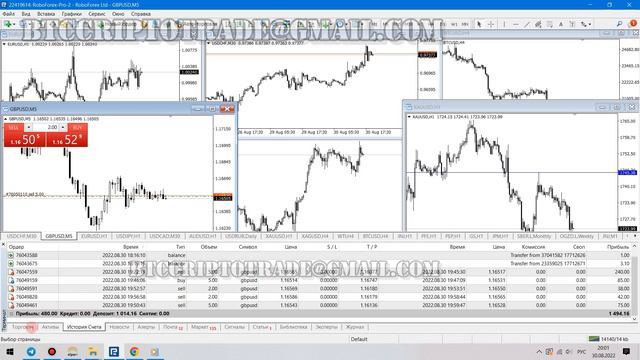
Task: Open the Активы terminal tab
Action: 50,327
